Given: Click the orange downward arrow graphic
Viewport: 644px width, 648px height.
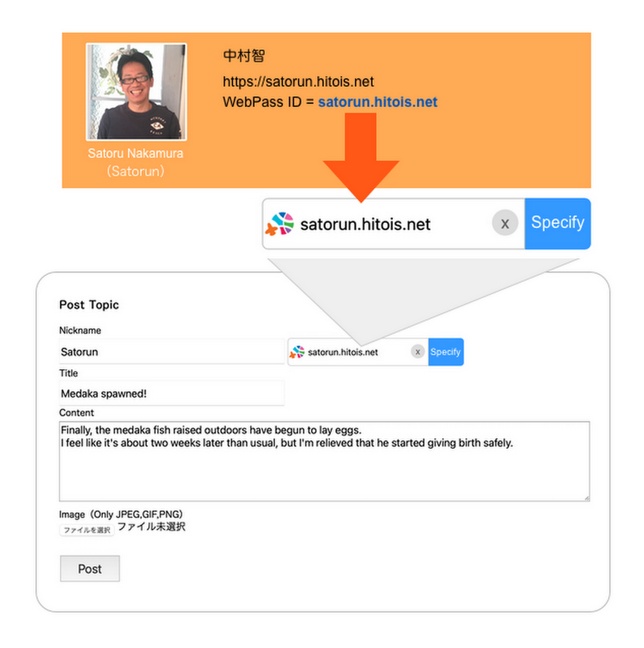Looking at the screenshot, I should point(361,157).
